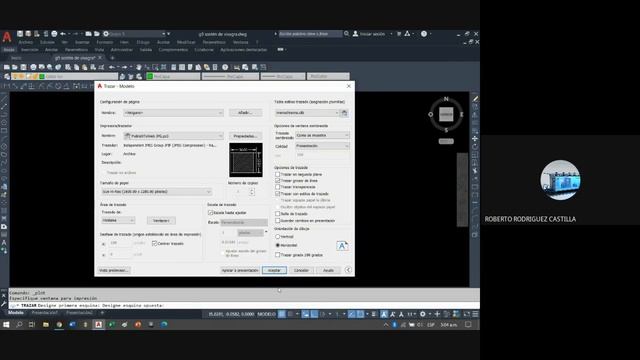Collapse the dialog with the round arrow
Viewport: 640px width, 360px height.
(x=348, y=270)
